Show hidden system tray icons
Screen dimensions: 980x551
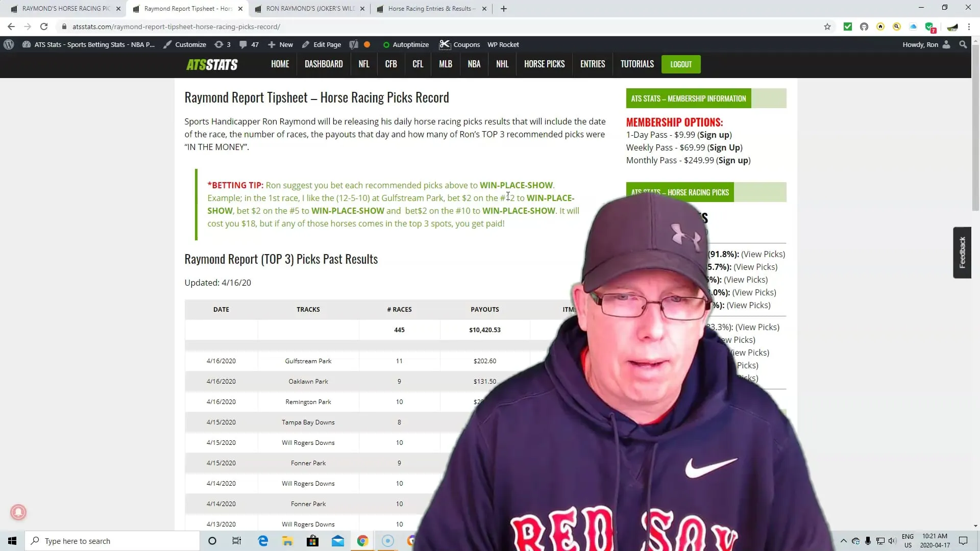click(843, 541)
